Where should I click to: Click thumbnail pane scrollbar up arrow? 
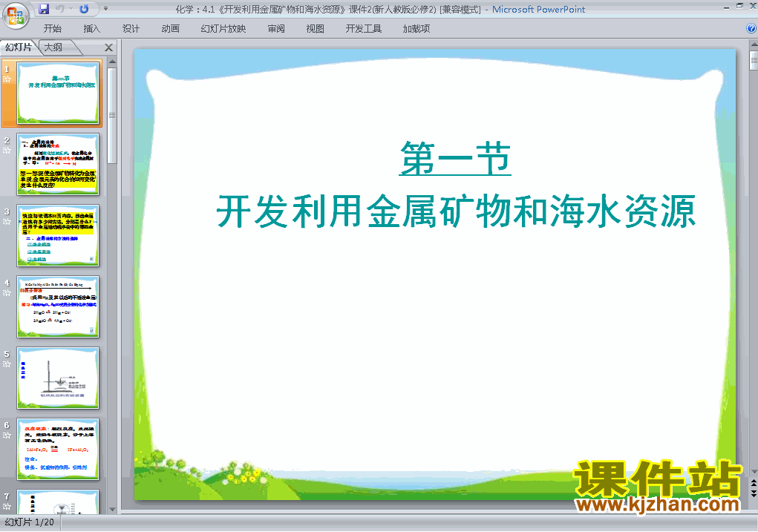point(112,62)
